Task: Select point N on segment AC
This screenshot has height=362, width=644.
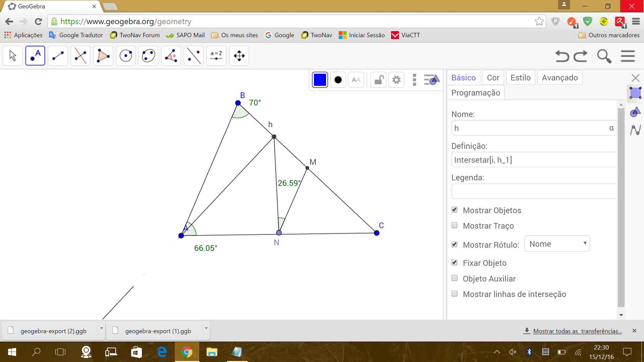Action: [279, 233]
